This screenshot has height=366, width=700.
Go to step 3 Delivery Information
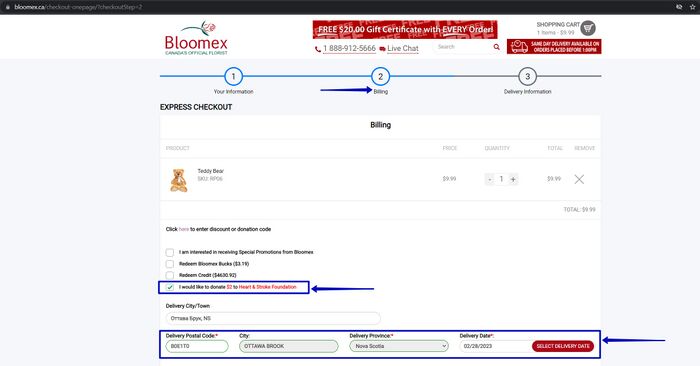[527, 76]
